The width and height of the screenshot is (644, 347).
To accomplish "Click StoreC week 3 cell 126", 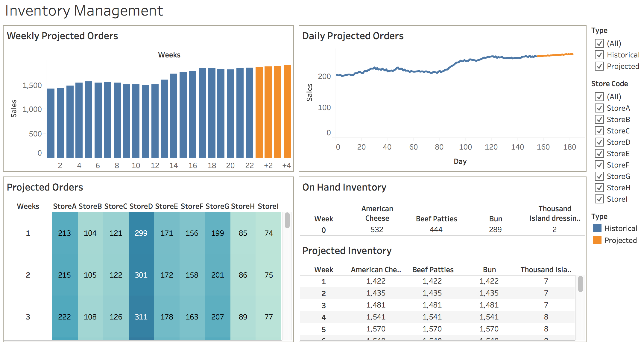I will [x=116, y=317].
